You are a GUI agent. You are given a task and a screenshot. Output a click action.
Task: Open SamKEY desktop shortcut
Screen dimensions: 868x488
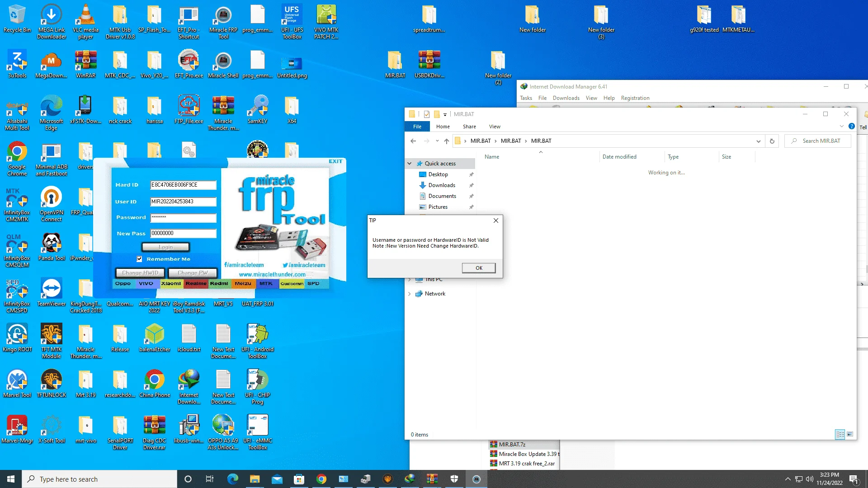pyautogui.click(x=258, y=110)
